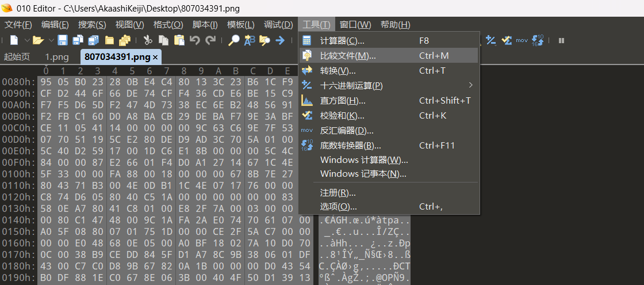The height and width of the screenshot is (285, 644).
Task: Open Find with the magnifier icon
Action: (234, 40)
